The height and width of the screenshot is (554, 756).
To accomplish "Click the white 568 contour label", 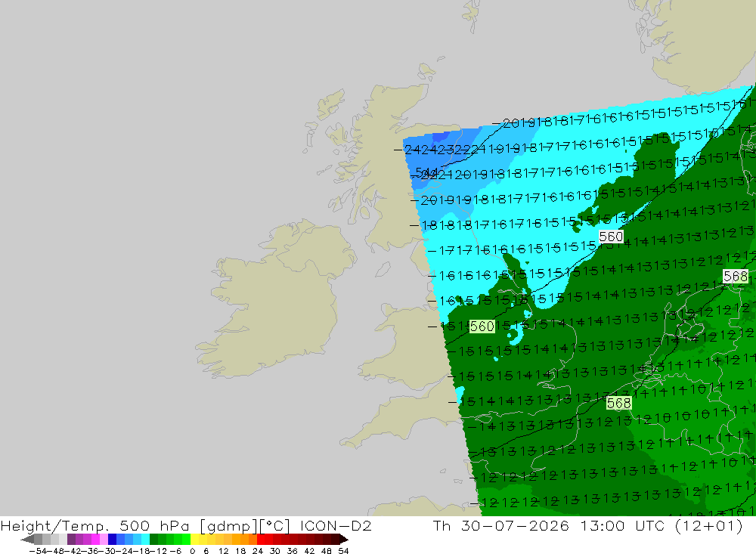I will point(736,277).
